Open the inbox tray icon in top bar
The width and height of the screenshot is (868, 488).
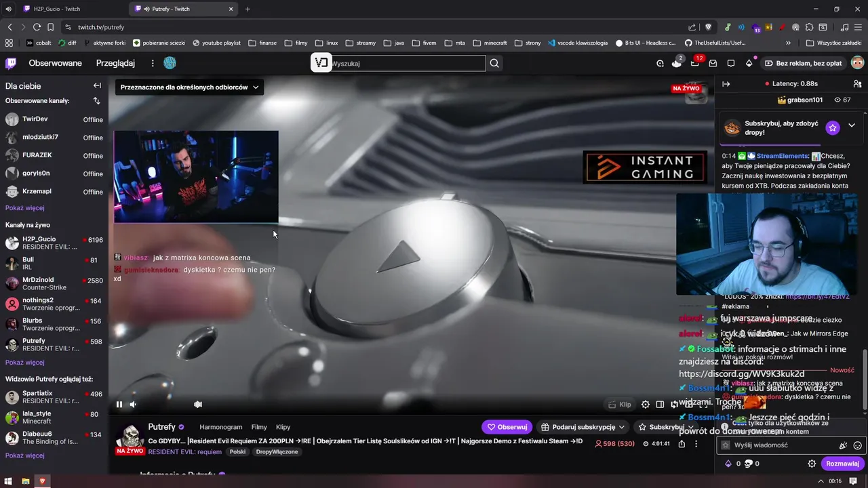coord(713,63)
